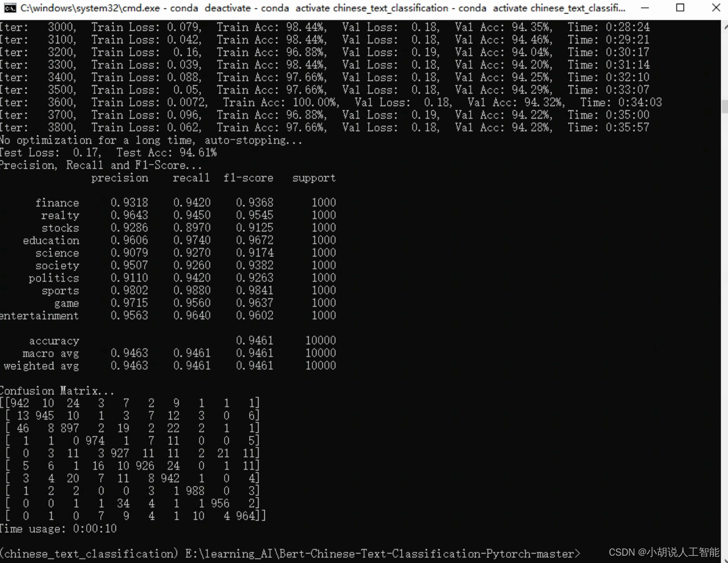
Task: Click politics precision value 0.9110
Action: (129, 278)
